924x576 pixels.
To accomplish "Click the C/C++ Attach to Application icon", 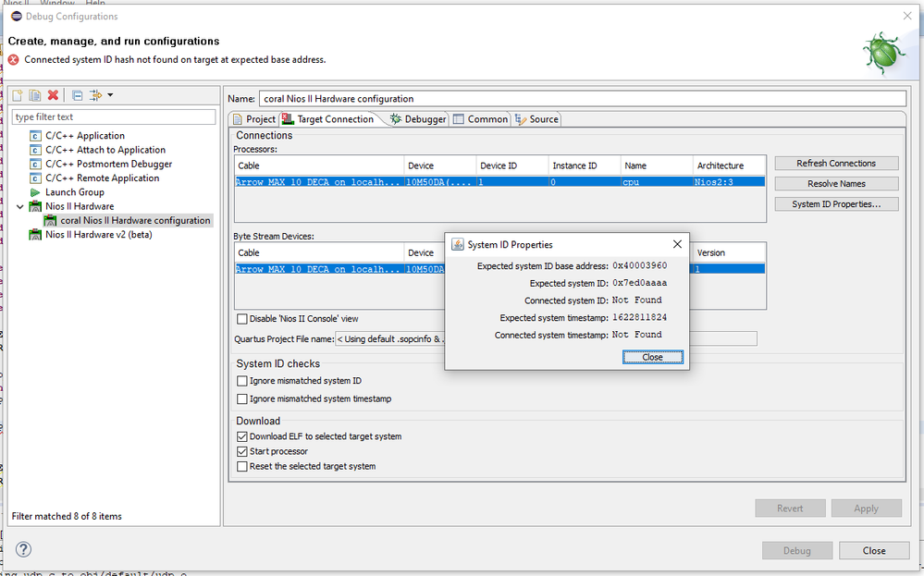I will point(35,150).
